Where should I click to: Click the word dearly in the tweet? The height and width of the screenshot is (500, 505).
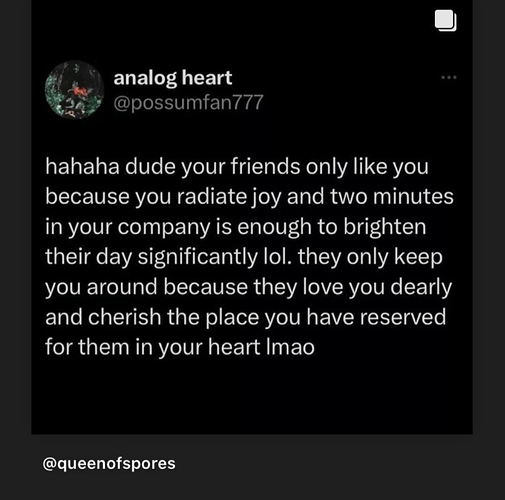click(x=421, y=287)
